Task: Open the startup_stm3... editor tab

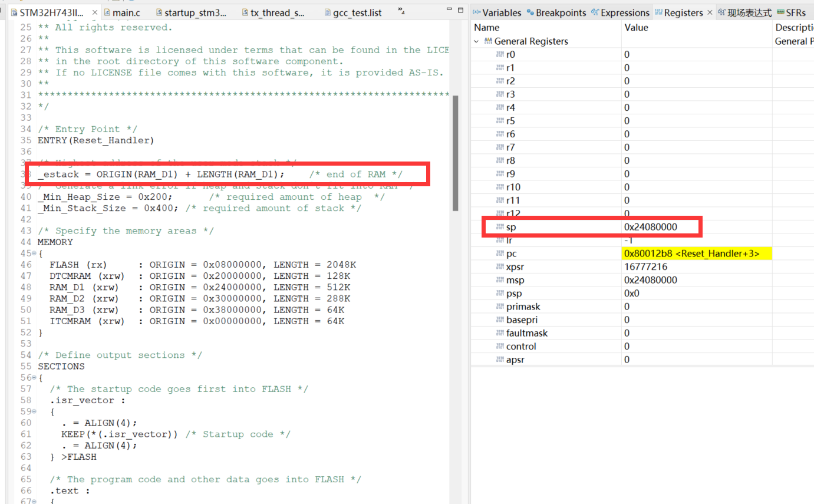Action: 190,12
